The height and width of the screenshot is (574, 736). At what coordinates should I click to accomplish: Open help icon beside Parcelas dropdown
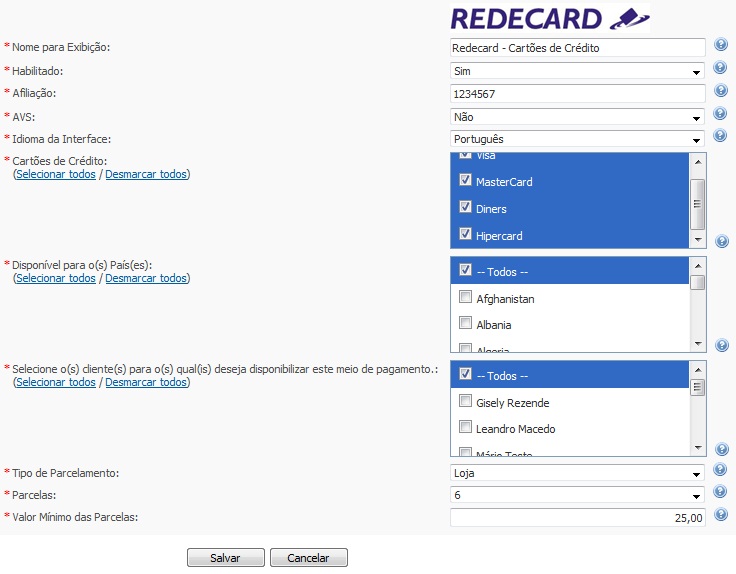click(720, 491)
